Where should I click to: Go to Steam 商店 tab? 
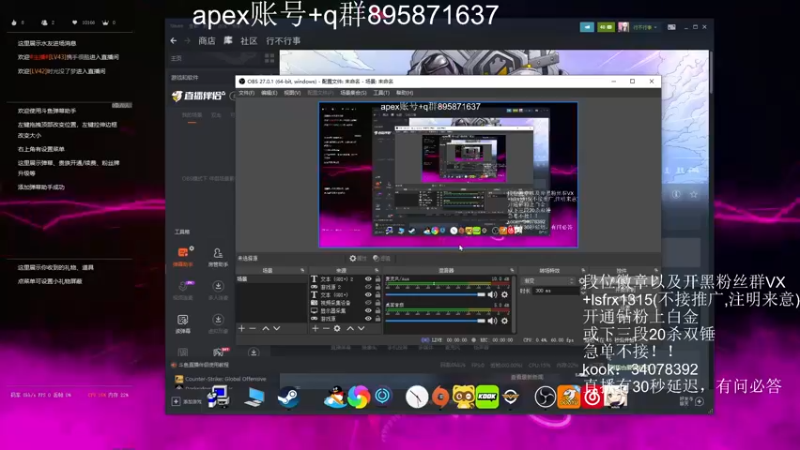click(207, 41)
